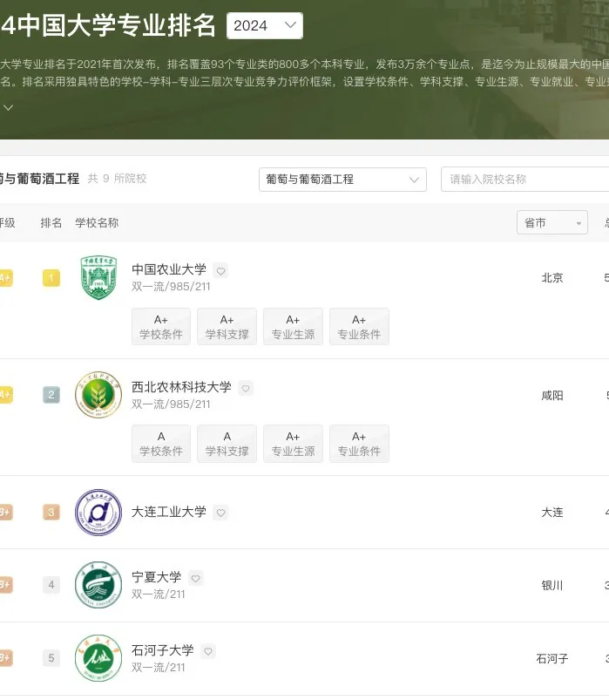
Task: Click 西北农林科技大学 A 学校条件 badge
Action: click(x=161, y=444)
